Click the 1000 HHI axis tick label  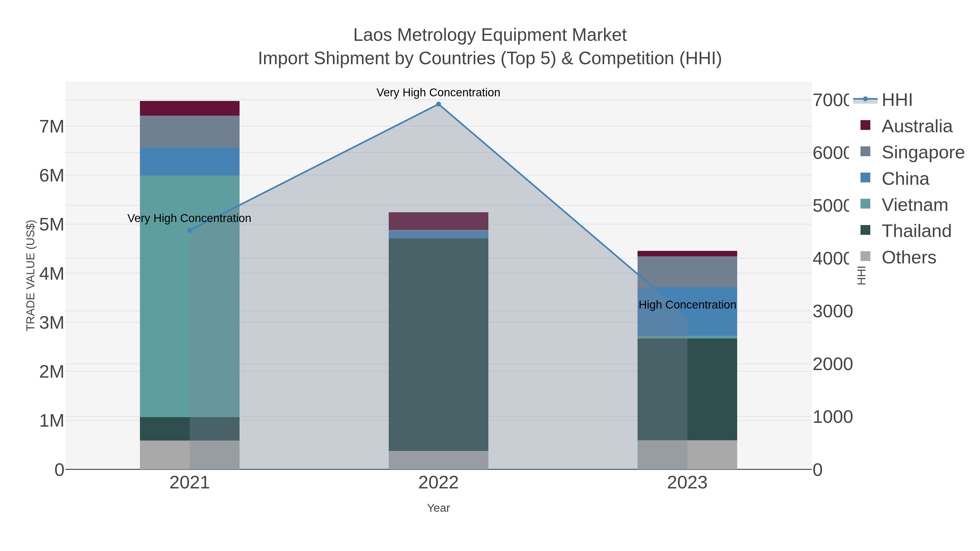click(833, 417)
